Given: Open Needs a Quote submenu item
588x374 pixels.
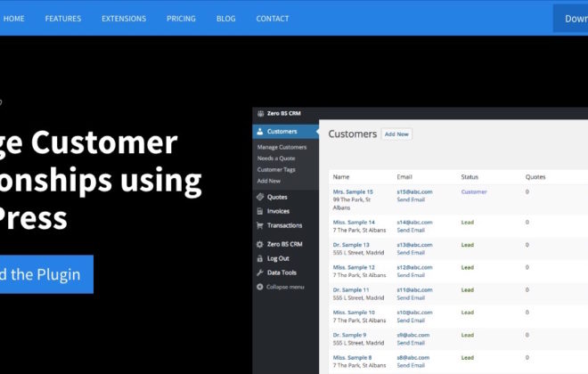Looking at the screenshot, I should pyautogui.click(x=276, y=159).
